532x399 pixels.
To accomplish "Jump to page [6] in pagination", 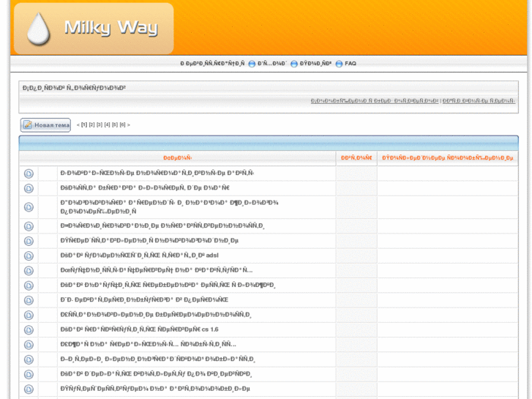I will tap(122, 125).
